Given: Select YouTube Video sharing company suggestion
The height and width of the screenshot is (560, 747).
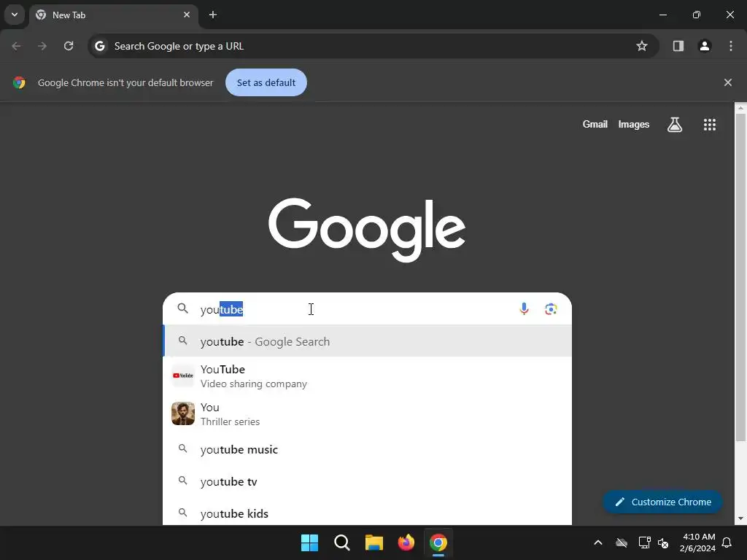Looking at the screenshot, I should [x=368, y=376].
